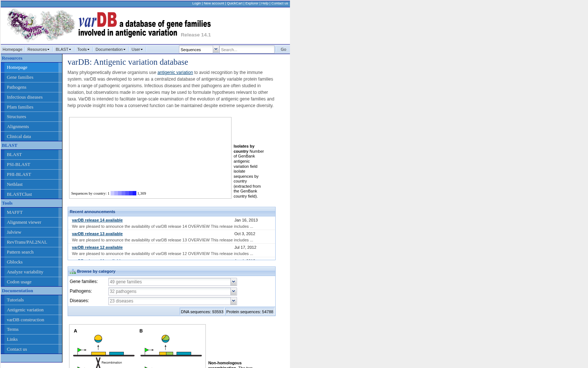Open the Explorer link
Screen dimensions: 588x368
point(252,3)
